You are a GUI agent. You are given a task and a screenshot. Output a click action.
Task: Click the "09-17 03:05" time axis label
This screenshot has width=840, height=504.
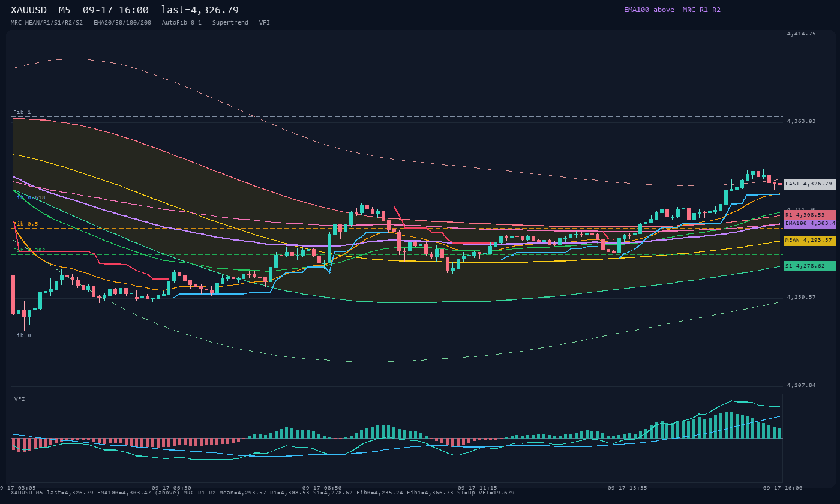tap(18, 488)
